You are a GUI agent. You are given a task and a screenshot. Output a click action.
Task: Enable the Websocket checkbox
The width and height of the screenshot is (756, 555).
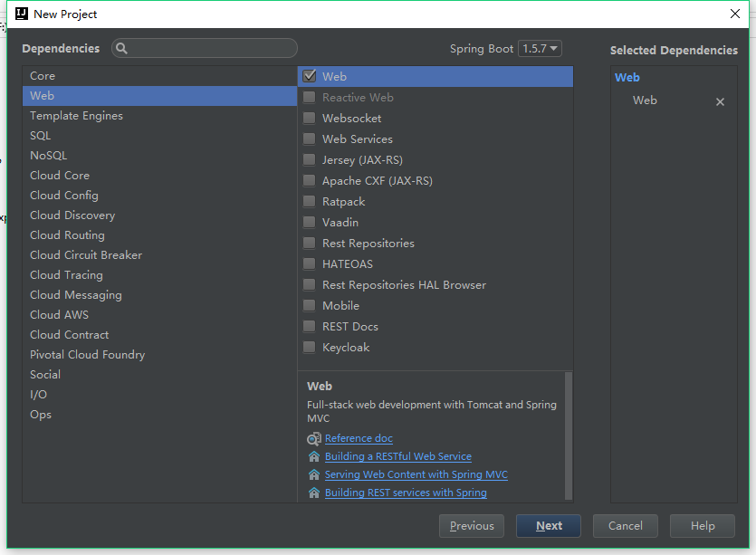click(310, 119)
